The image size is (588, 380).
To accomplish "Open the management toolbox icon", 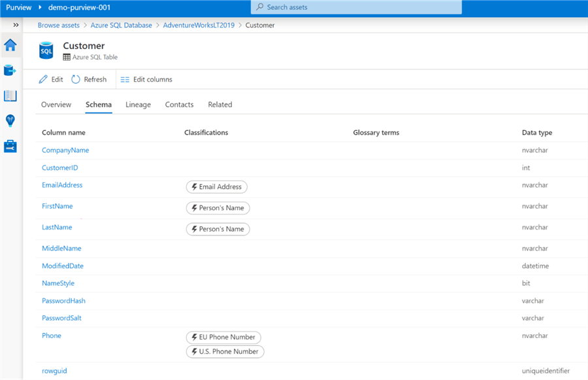I will click(10, 146).
